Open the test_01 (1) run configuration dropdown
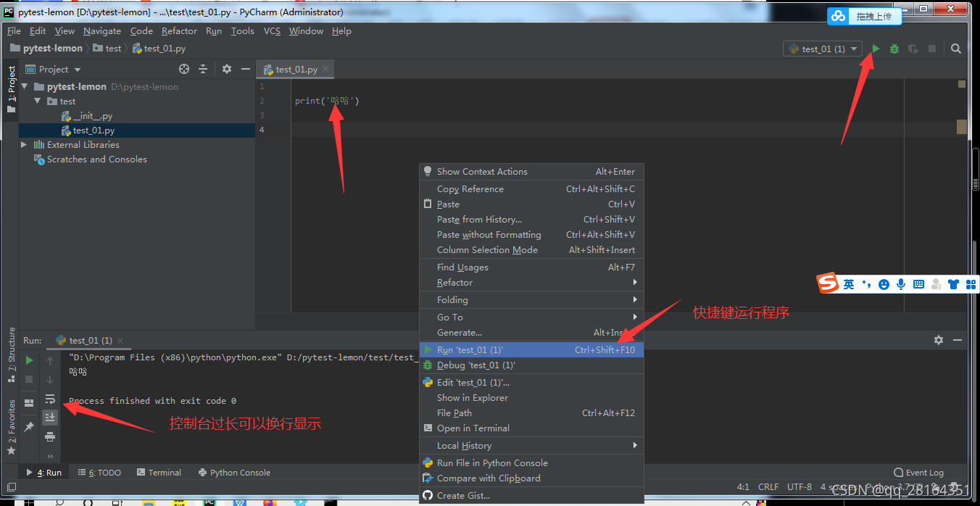The width and height of the screenshot is (980, 506). coord(823,49)
